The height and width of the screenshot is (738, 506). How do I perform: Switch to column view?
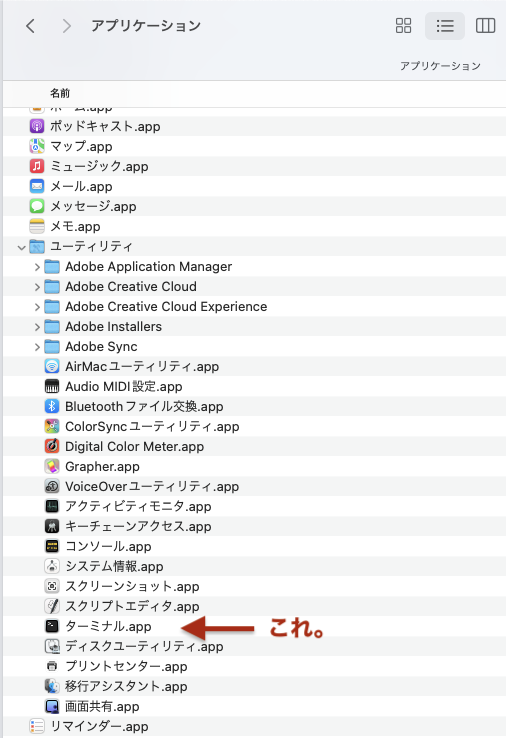tap(485, 26)
